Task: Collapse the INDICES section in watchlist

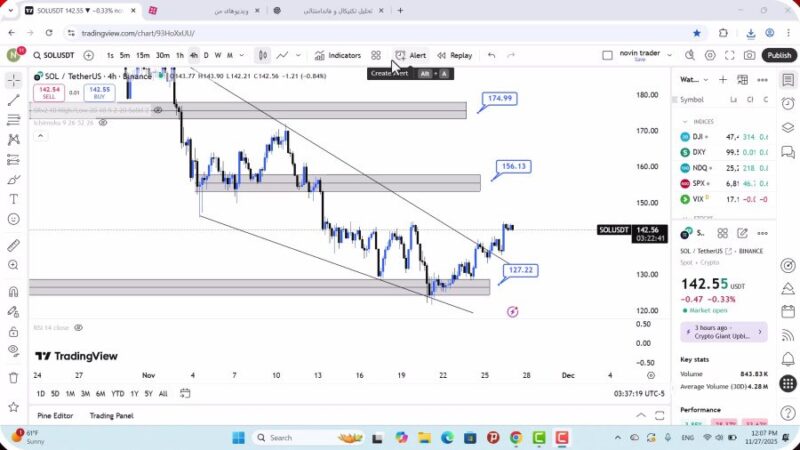Action: pos(685,121)
